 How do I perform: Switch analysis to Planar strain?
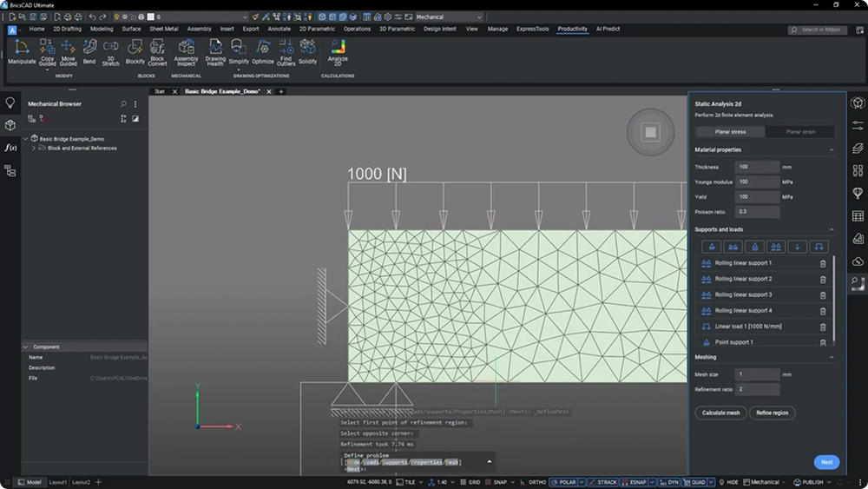[x=799, y=132]
